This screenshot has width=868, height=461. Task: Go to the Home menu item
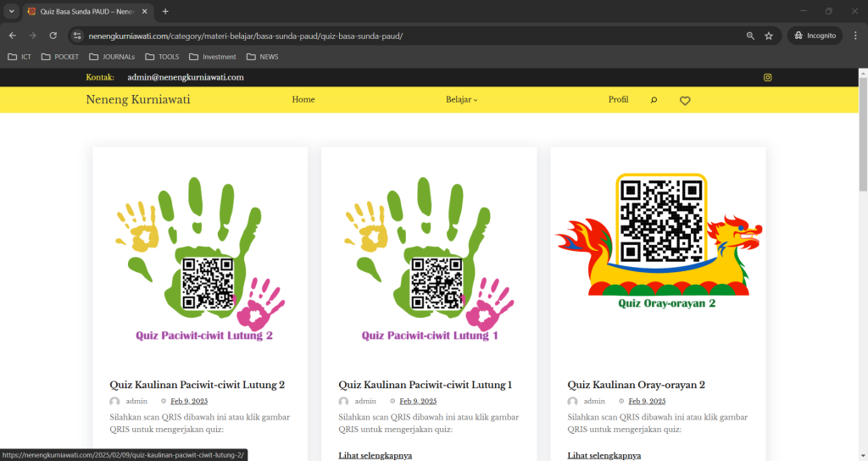[303, 100]
